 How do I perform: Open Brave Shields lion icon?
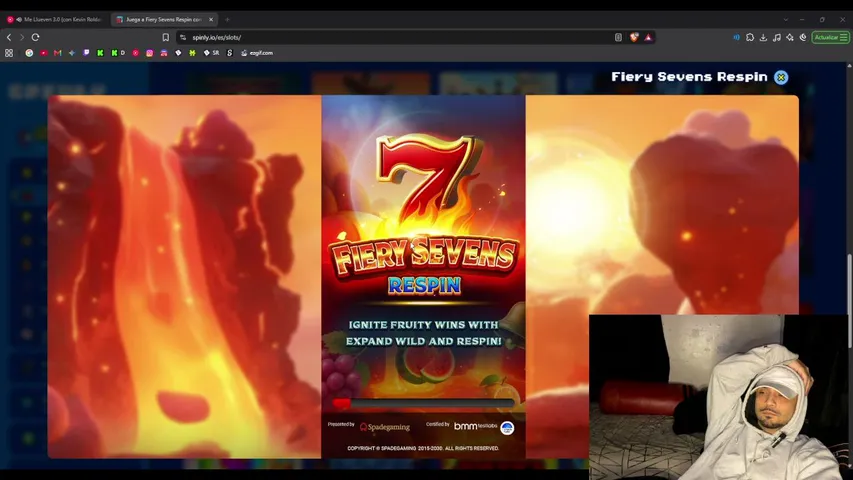click(634, 38)
